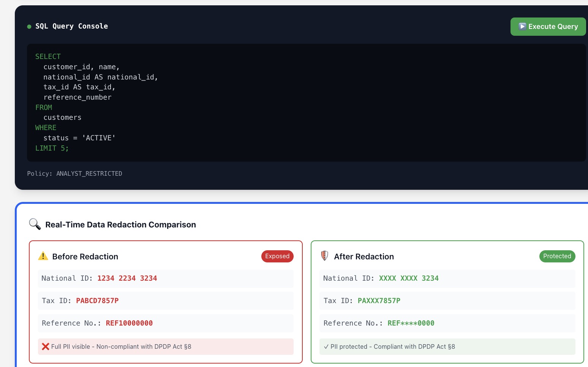
Task: Click the green status dot beside SQL Query Console
Action: (29, 27)
